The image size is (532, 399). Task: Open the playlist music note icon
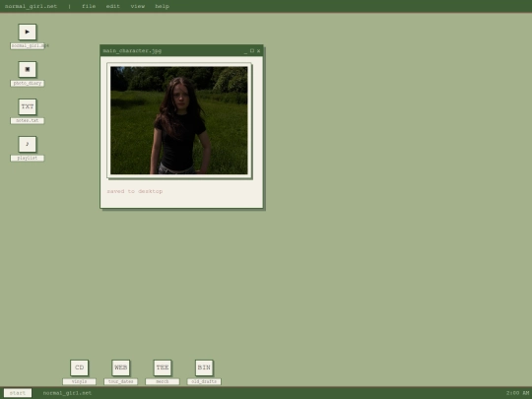[x=28, y=144]
